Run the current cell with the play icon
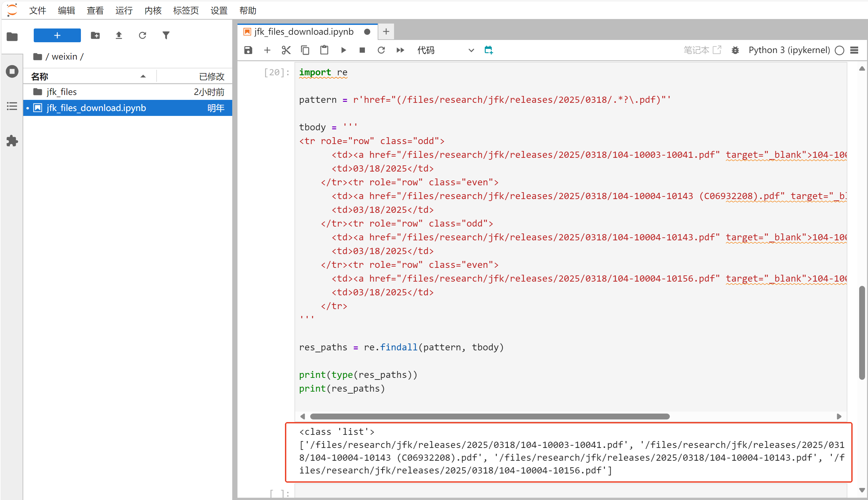 [343, 50]
